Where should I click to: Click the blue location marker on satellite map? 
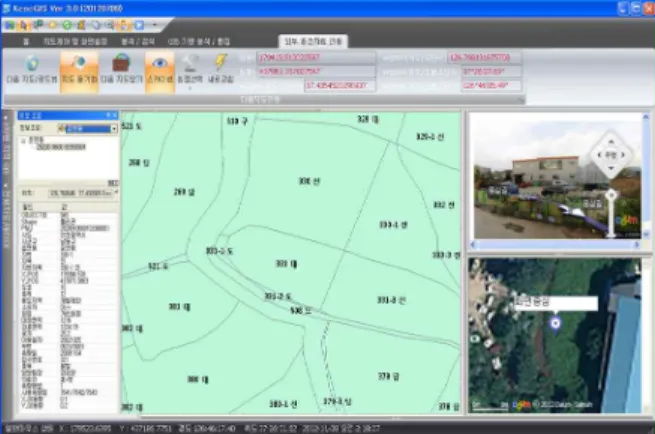tap(555, 323)
